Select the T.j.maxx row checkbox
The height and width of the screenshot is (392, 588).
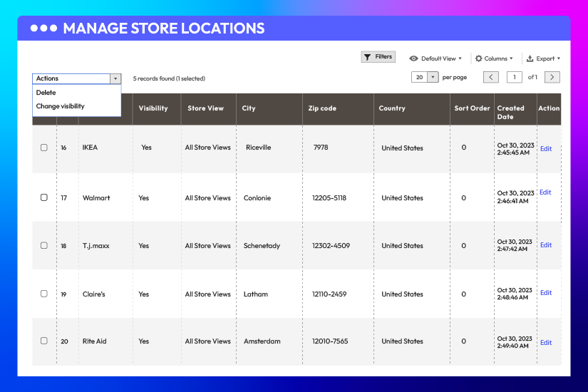(44, 245)
